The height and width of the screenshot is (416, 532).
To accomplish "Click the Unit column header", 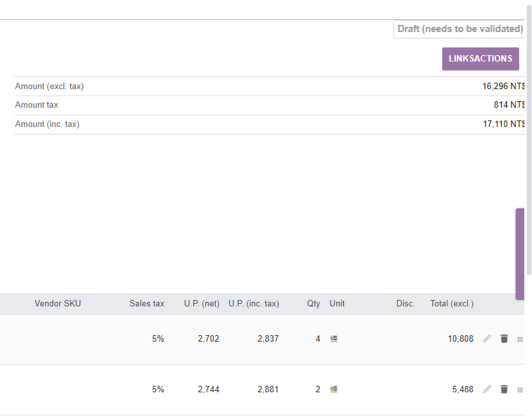I will pos(338,304).
